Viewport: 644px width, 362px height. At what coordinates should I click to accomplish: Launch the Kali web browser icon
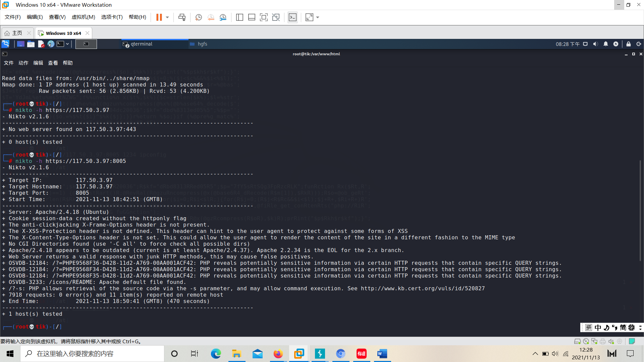[x=51, y=44]
